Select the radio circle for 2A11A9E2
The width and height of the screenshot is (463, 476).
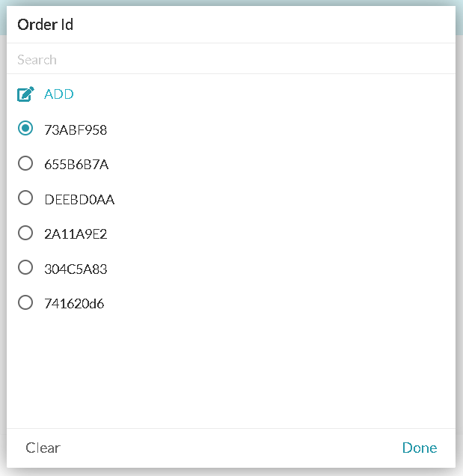point(25,234)
